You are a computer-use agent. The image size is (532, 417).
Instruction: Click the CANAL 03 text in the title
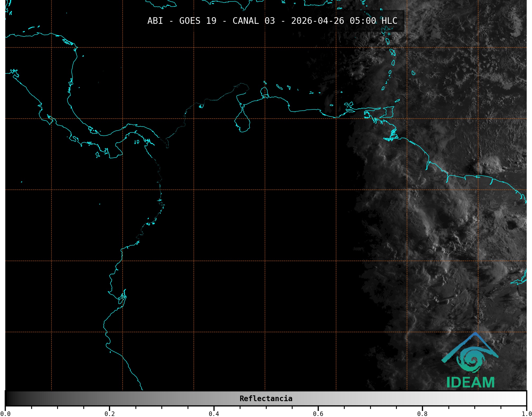tap(253, 21)
